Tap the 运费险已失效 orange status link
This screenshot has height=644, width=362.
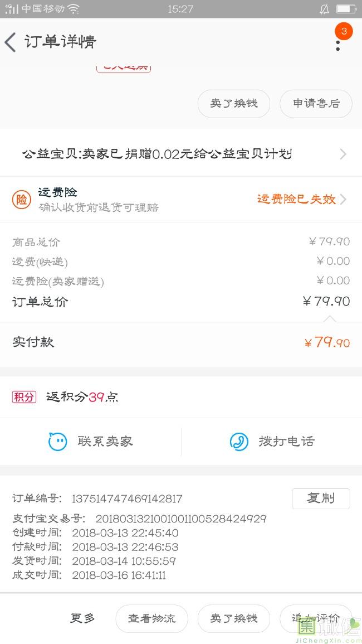tap(296, 199)
